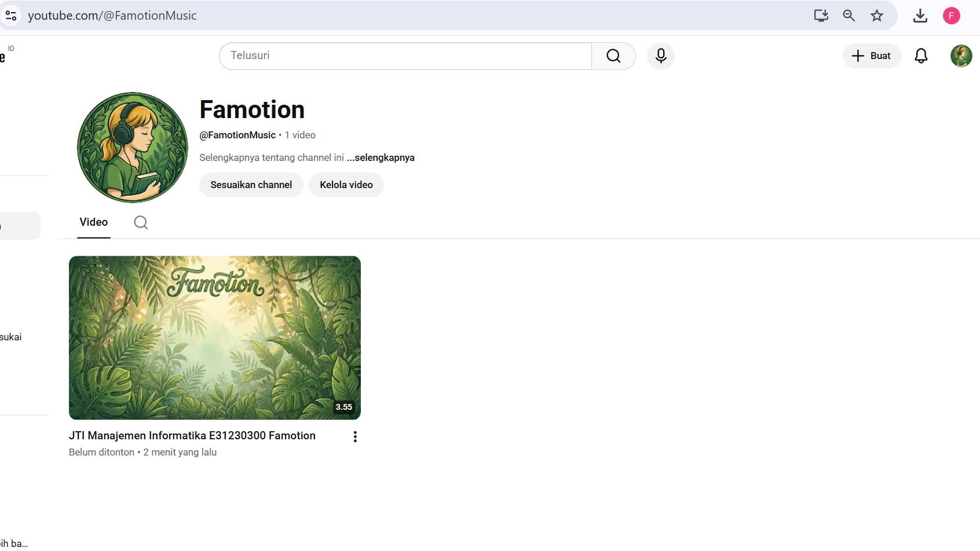Click the URL youtube.com/@FamotionMusic in address bar

tap(112, 16)
